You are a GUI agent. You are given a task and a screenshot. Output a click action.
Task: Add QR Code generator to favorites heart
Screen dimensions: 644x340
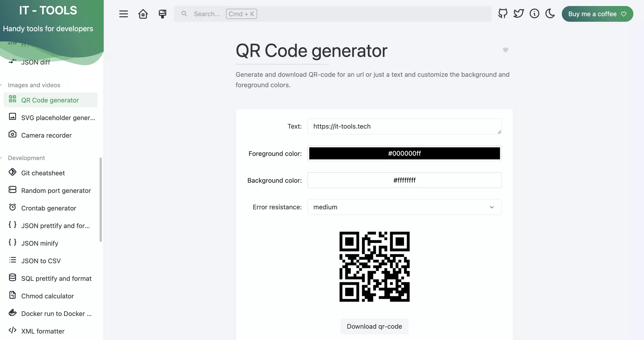pos(505,50)
